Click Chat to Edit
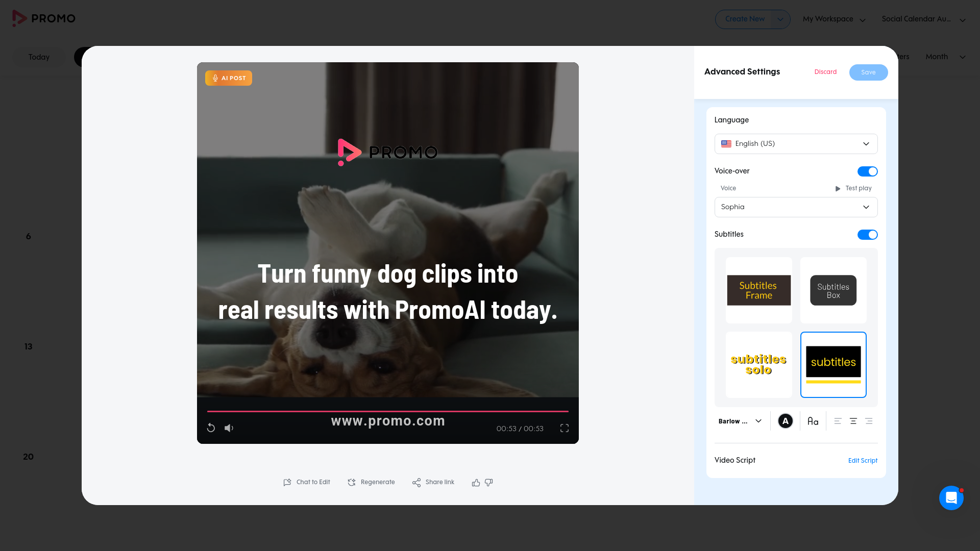This screenshot has height=551, width=980. [x=307, y=482]
